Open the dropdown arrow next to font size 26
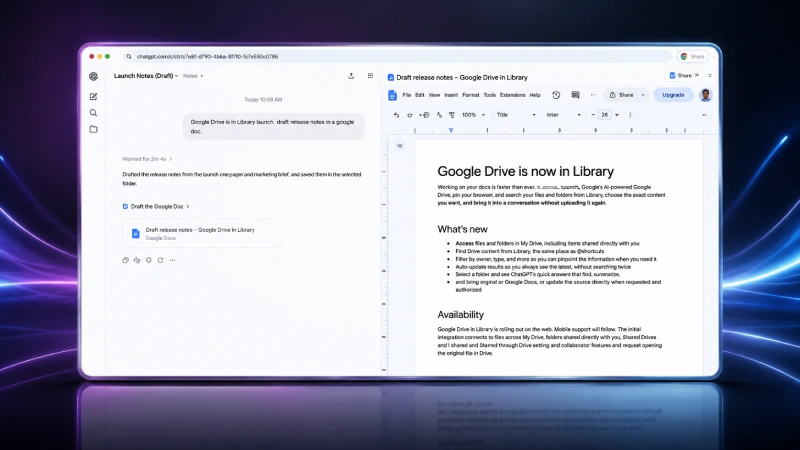800x450 pixels. tap(617, 115)
